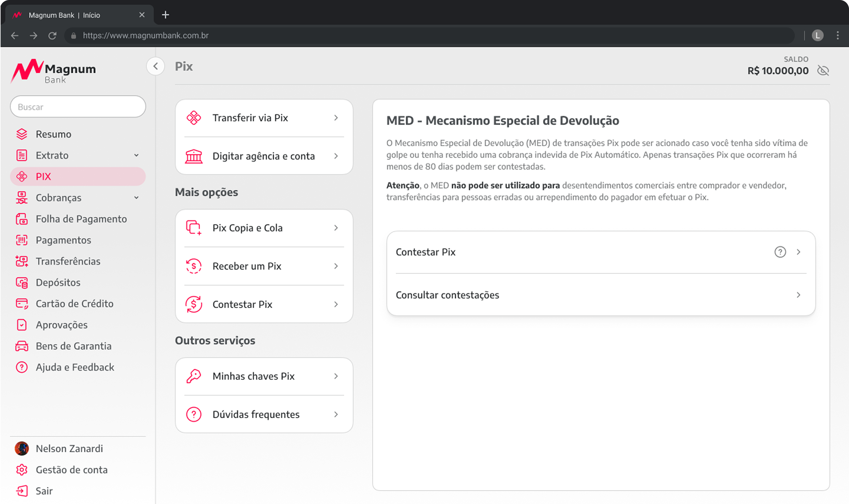Click the Buscar search field
The height and width of the screenshot is (504, 849).
click(x=78, y=107)
